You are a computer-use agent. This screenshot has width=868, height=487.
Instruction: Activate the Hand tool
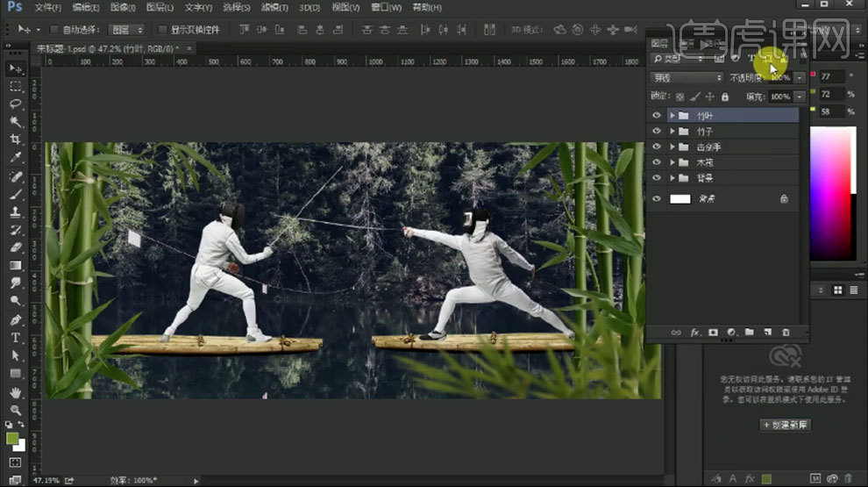[16, 392]
